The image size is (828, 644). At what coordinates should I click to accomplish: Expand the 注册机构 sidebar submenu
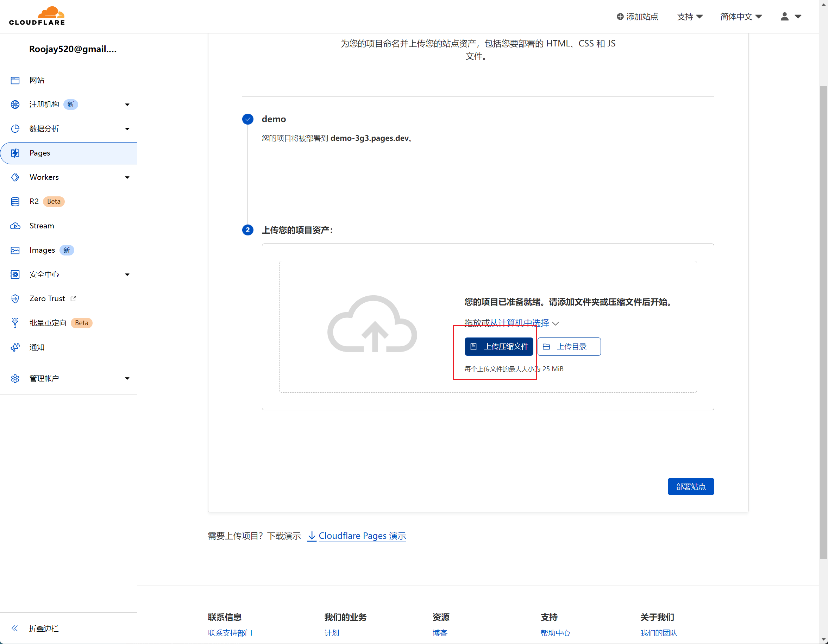(x=127, y=105)
